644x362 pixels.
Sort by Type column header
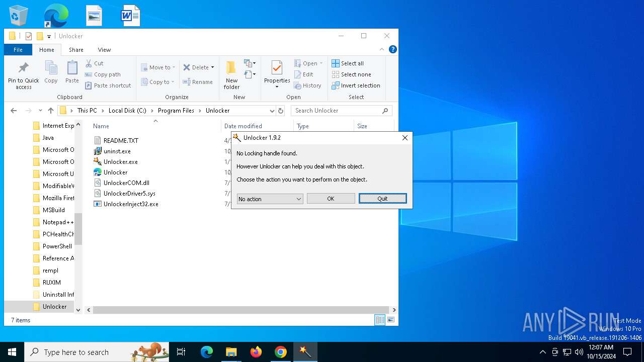click(303, 126)
